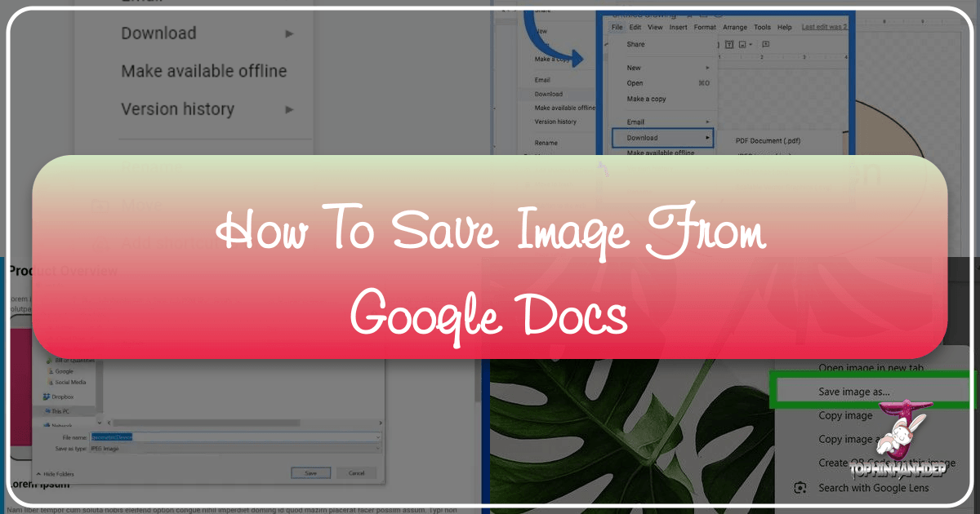Click the text box insert icon in toolbar

731,43
